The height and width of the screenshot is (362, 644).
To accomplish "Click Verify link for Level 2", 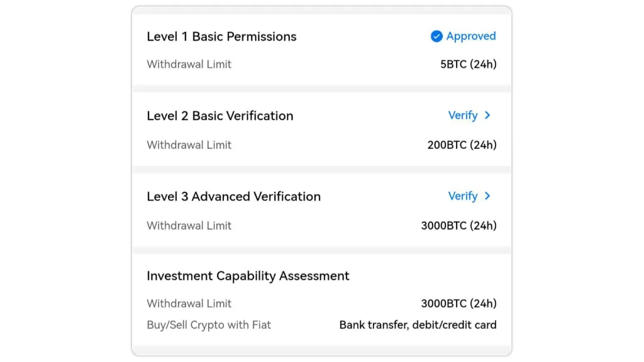I will click(x=463, y=116).
